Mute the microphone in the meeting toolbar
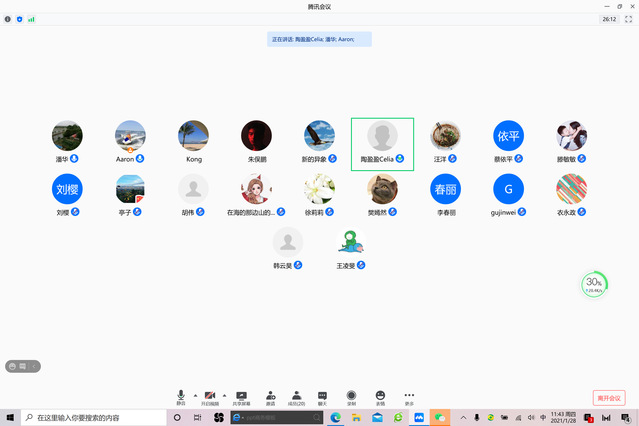The image size is (639, 426). point(181,397)
